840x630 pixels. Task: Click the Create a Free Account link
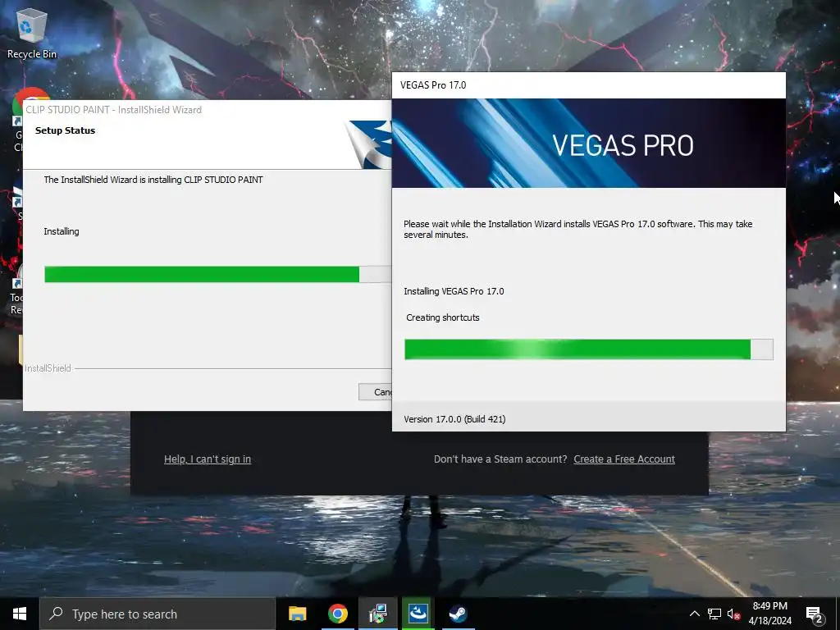624,459
